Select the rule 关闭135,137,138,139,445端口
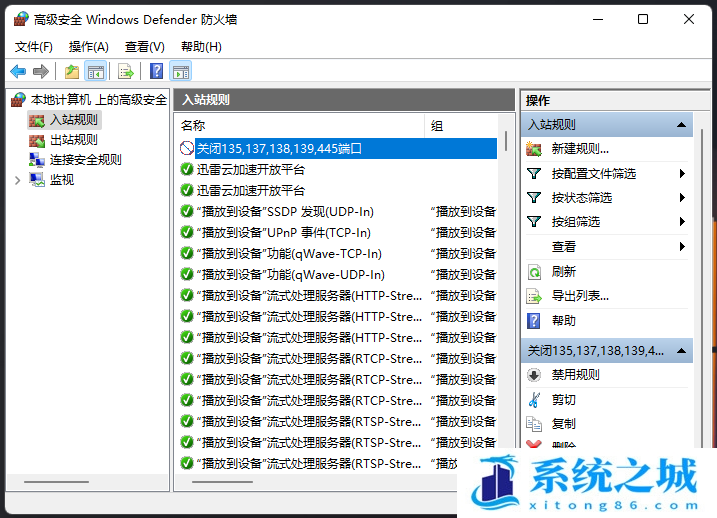This screenshot has width=717, height=518. 338,149
